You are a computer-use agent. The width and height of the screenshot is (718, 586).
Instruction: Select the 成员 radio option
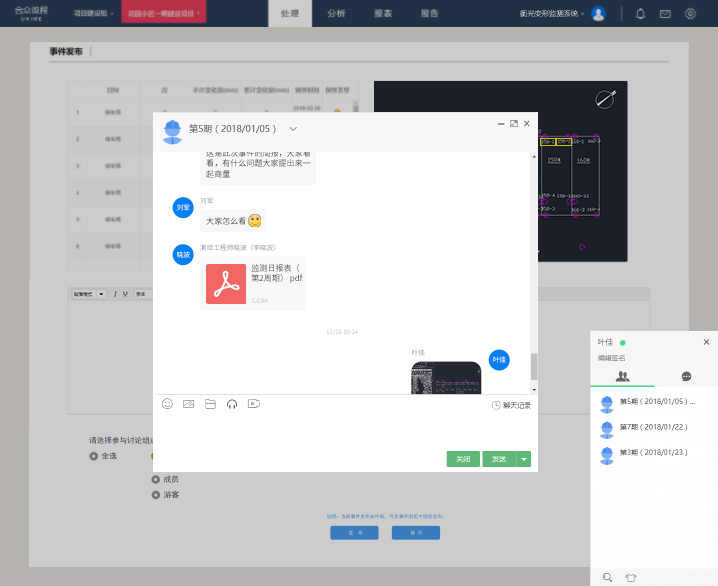[155, 479]
